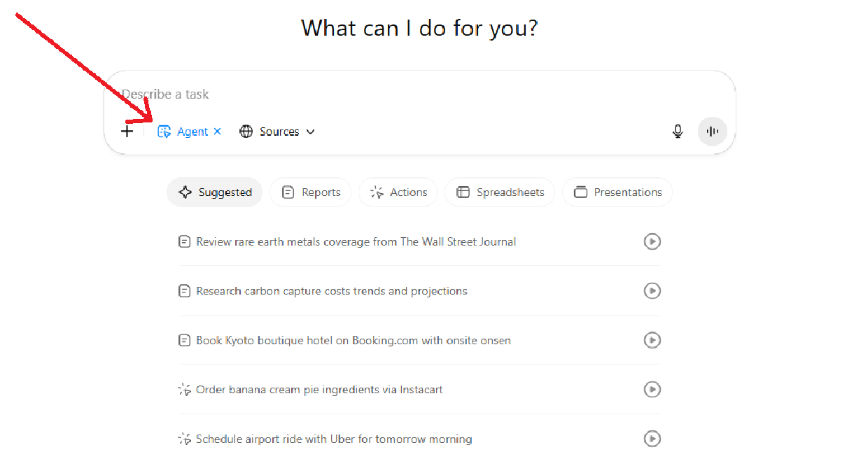The height and width of the screenshot is (459, 868).
Task: Switch to the Presentations tab
Action: pos(617,192)
